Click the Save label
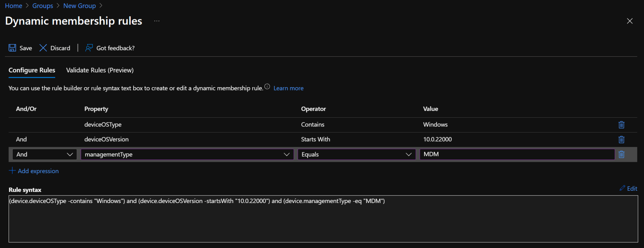The width and height of the screenshot is (644, 248). [x=26, y=48]
